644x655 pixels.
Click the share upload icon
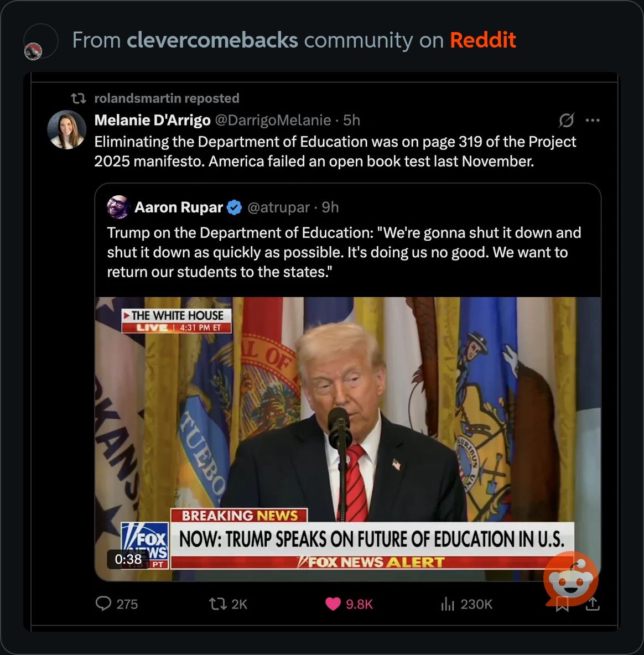pyautogui.click(x=593, y=603)
